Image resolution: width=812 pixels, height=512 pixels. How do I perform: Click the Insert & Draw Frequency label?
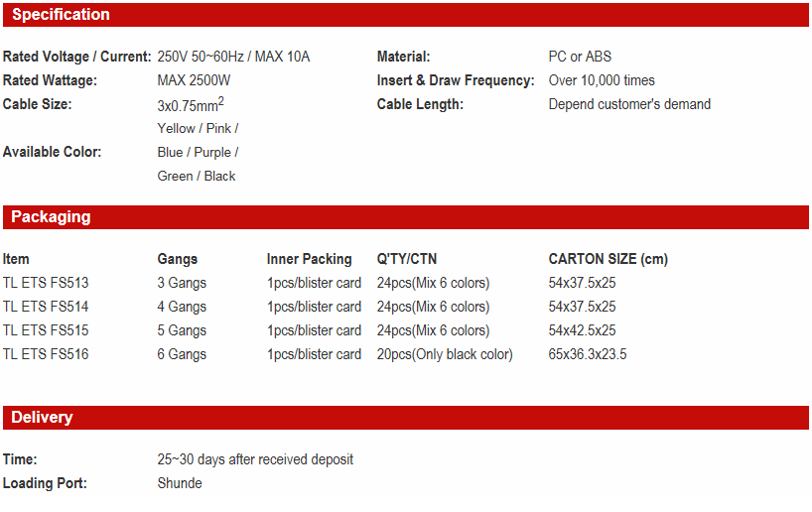pyautogui.click(x=456, y=80)
